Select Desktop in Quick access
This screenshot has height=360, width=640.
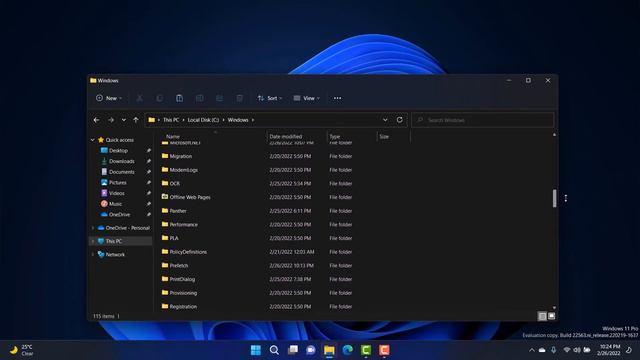pos(118,151)
